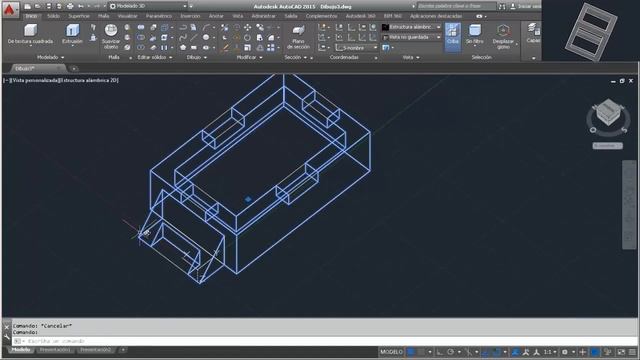The height and width of the screenshot is (360, 640).
Task: Expand the Editar sólidos panel
Action: tap(155, 58)
